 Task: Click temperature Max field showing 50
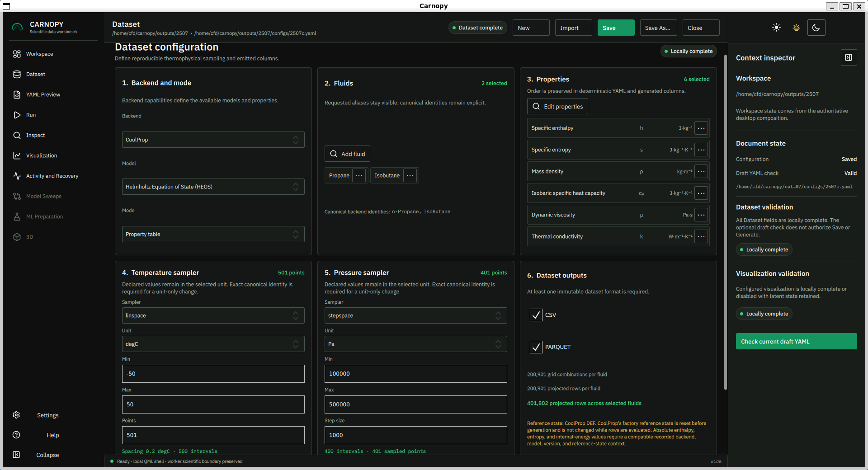pos(213,404)
